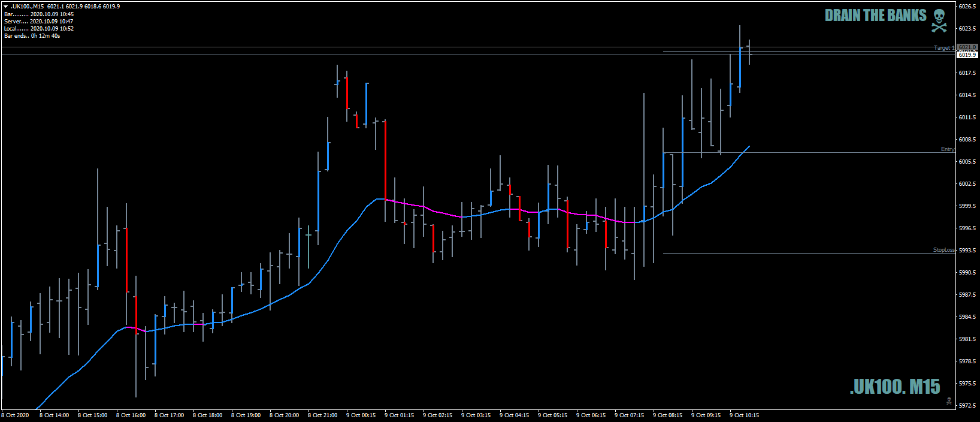Click the '8 Oct 14:00' time axis label
980x422 pixels.
coord(54,415)
